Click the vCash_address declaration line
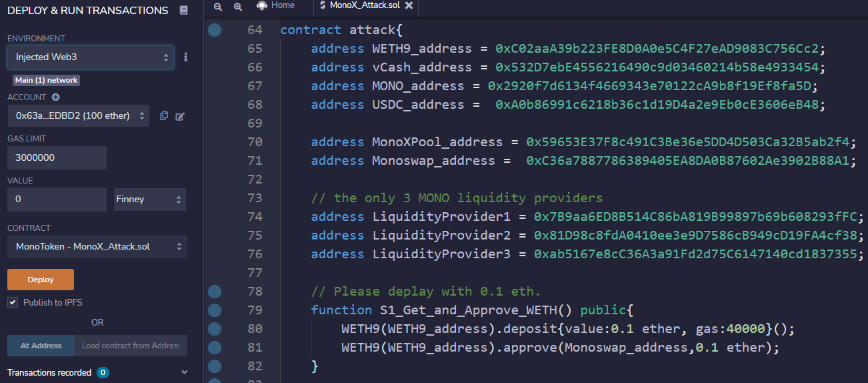Image resolution: width=868 pixels, height=383 pixels. tap(568, 67)
